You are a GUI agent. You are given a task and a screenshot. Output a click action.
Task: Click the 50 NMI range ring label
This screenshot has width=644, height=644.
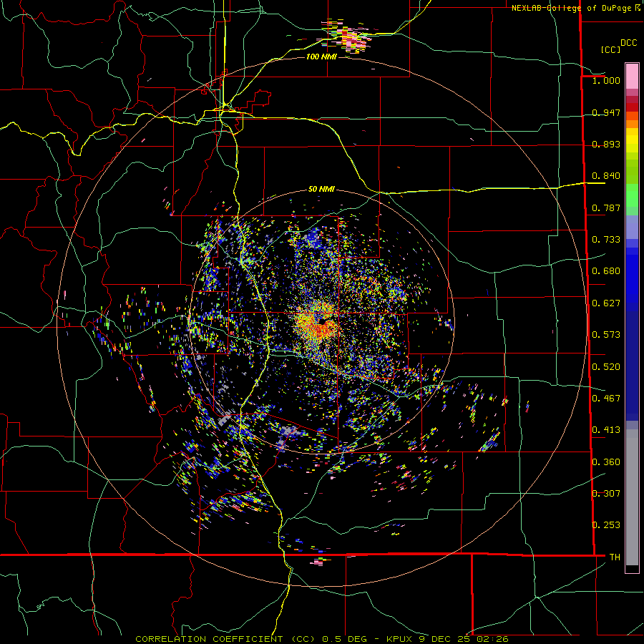tap(321, 189)
